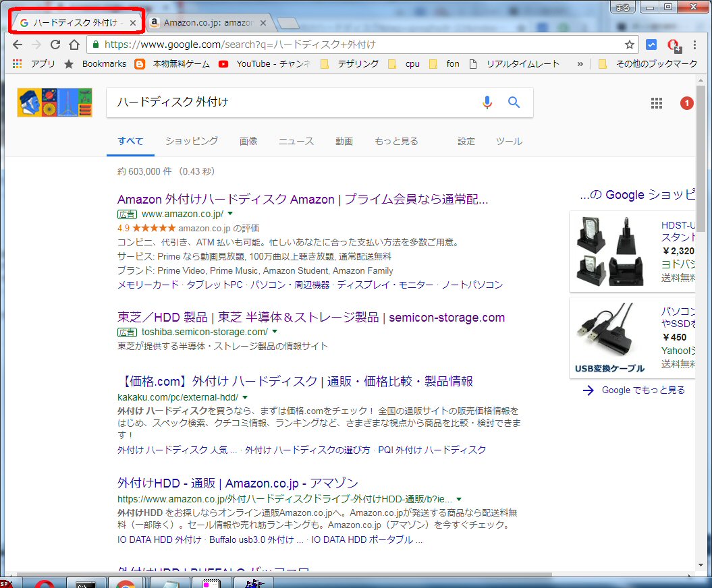Click the command prompt icon in taskbar
This screenshot has width=712, height=588.
[86, 583]
